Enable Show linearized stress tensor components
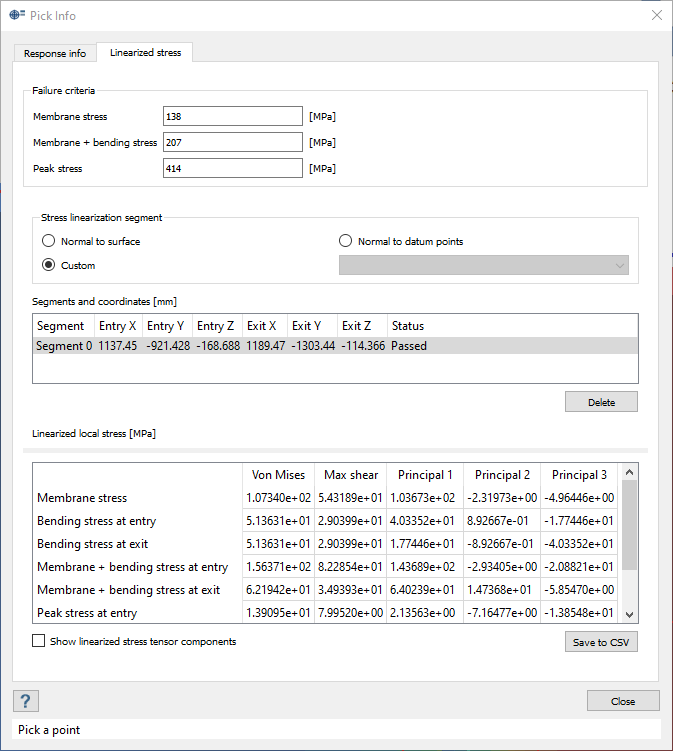The width and height of the screenshot is (673, 751). point(39,641)
